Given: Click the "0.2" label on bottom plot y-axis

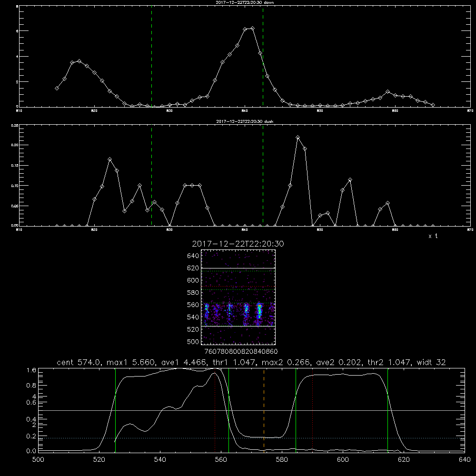Looking at the screenshot, I should [x=31, y=436].
